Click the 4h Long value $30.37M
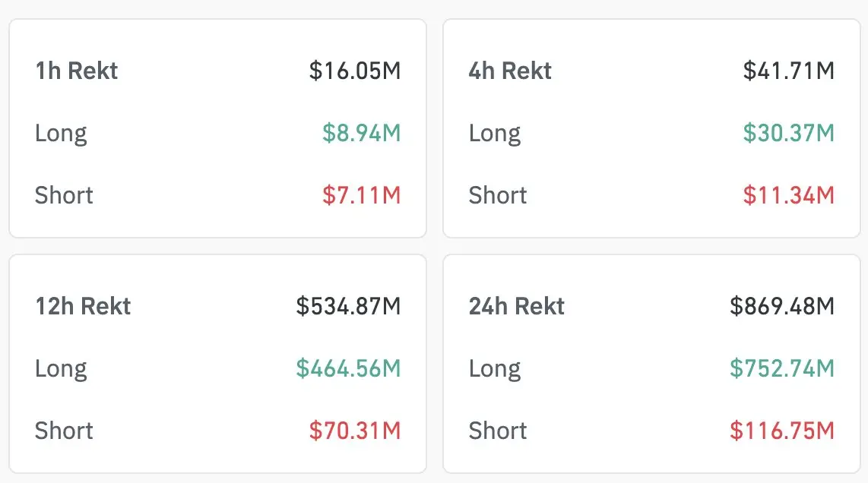868x483 pixels. click(x=789, y=133)
